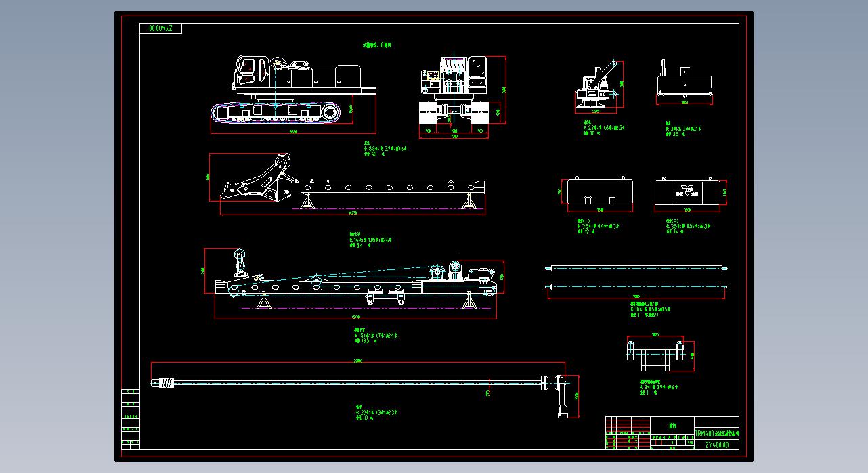Click the TRM400 title text in title block

point(717,433)
